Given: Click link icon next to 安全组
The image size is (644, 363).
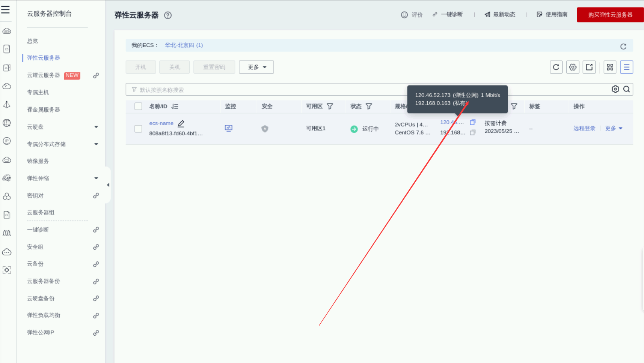Looking at the screenshot, I should point(96,247).
